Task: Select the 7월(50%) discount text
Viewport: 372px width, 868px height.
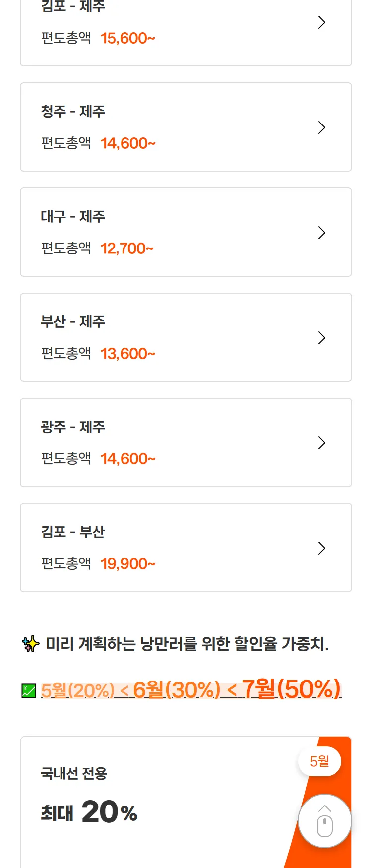Action: tap(292, 688)
